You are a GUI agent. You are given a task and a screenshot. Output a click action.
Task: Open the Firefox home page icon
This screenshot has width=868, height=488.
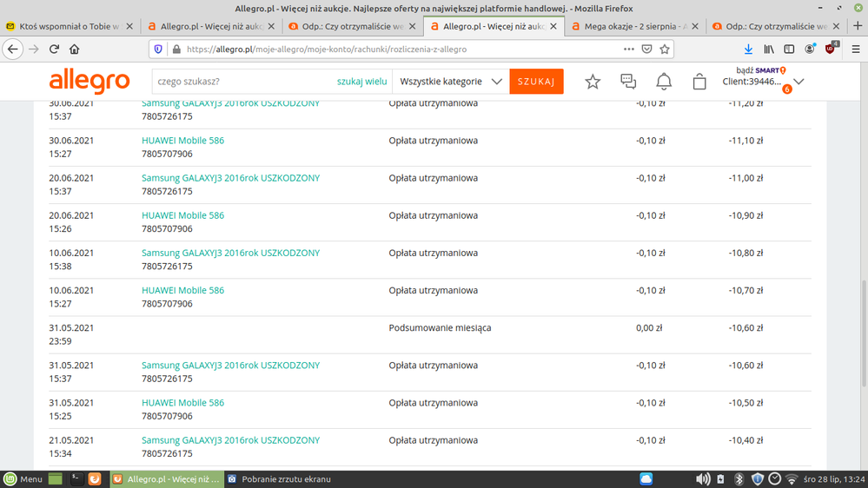pyautogui.click(x=74, y=49)
